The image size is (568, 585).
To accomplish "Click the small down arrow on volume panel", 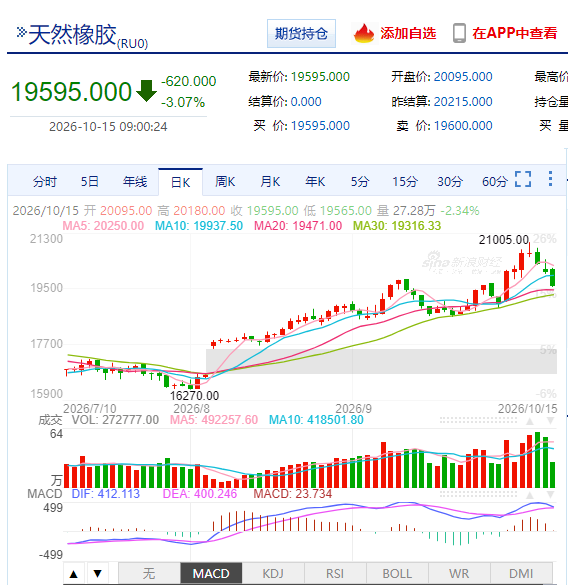I will pos(550,421).
